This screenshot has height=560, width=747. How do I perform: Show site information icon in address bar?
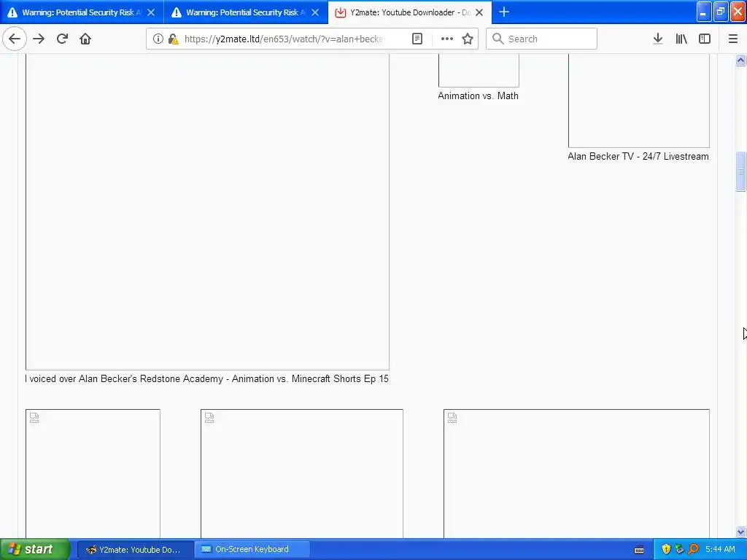point(158,39)
